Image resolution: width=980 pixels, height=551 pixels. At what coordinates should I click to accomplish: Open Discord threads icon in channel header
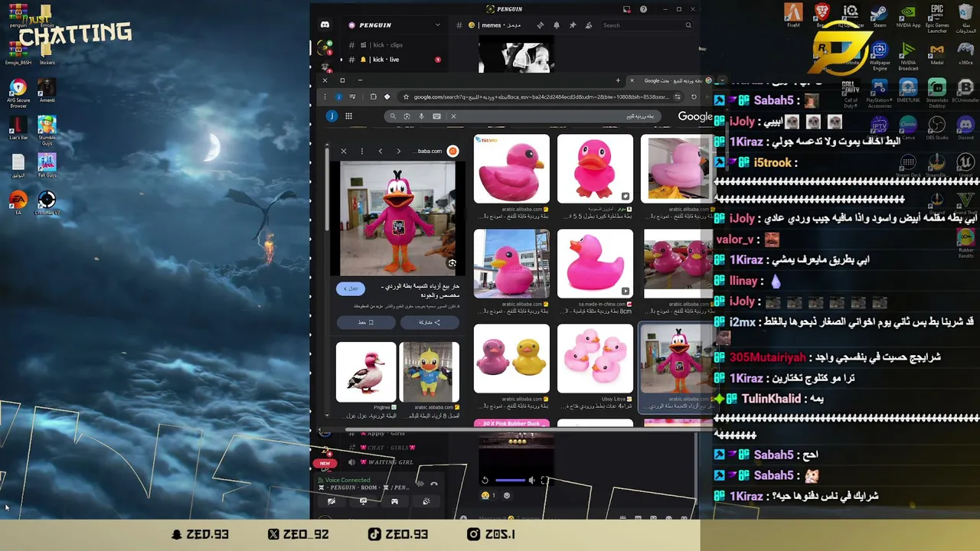pos(540,25)
